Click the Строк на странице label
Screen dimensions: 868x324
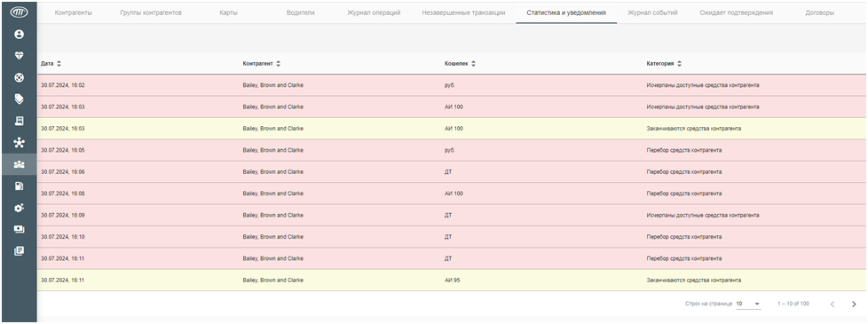(708, 304)
